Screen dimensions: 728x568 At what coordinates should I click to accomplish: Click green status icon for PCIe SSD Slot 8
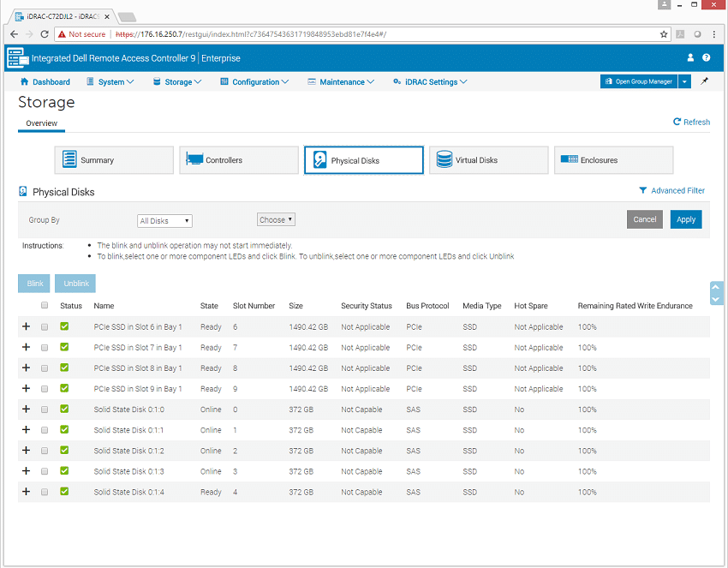[64, 368]
